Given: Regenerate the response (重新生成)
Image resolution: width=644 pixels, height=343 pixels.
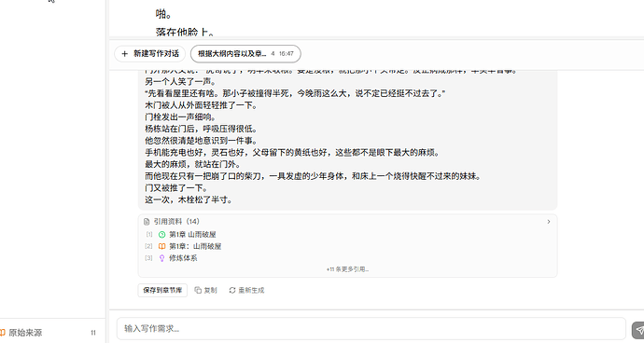Looking at the screenshot, I should click(246, 290).
